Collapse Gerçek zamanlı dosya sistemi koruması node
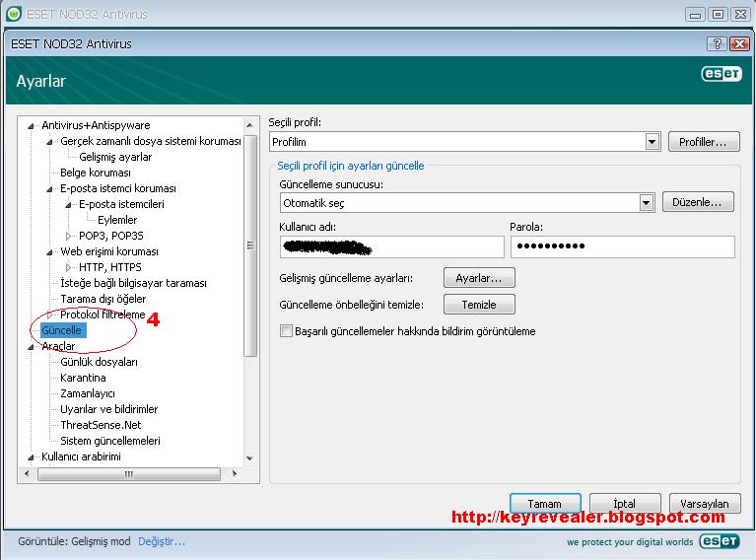The width and height of the screenshot is (756, 560). click(x=49, y=142)
